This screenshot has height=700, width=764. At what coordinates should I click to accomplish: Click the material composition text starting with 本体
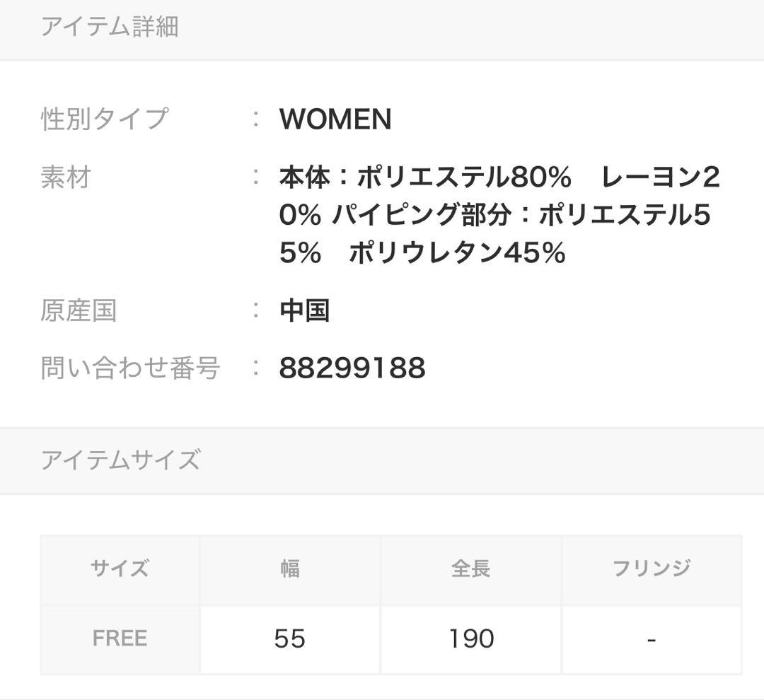[x=499, y=214]
